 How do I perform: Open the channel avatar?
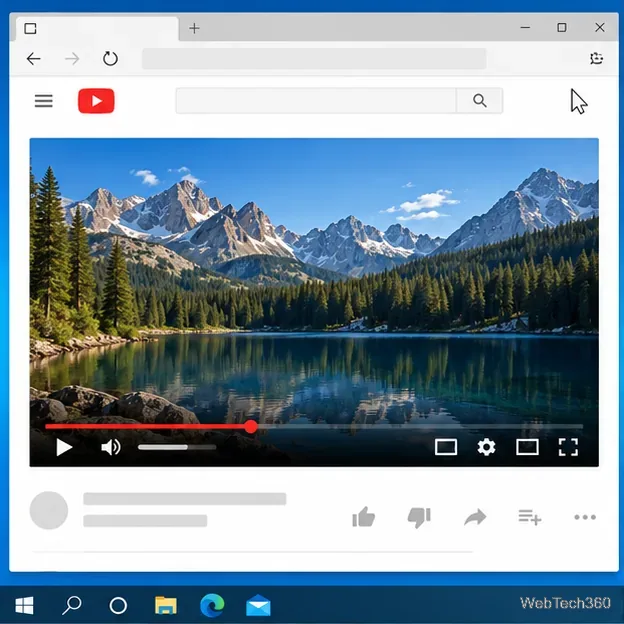49,510
